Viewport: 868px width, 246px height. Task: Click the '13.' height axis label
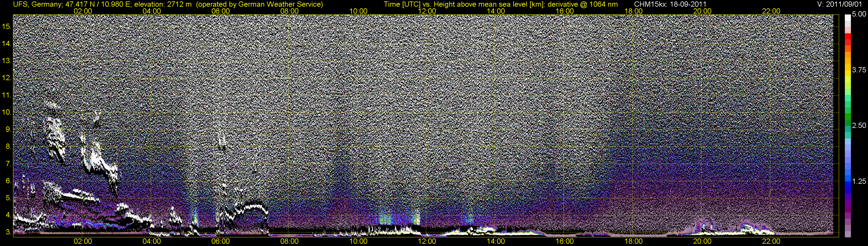7,61
